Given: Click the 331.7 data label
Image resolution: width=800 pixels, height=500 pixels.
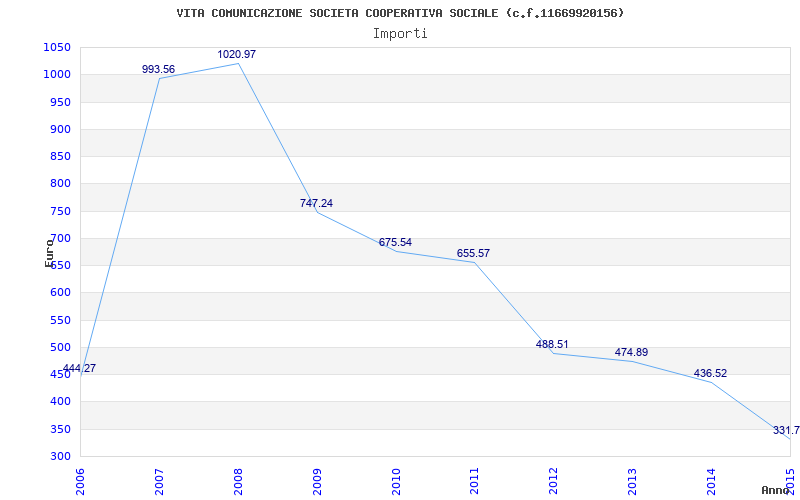Looking at the screenshot, I should 786,430.
